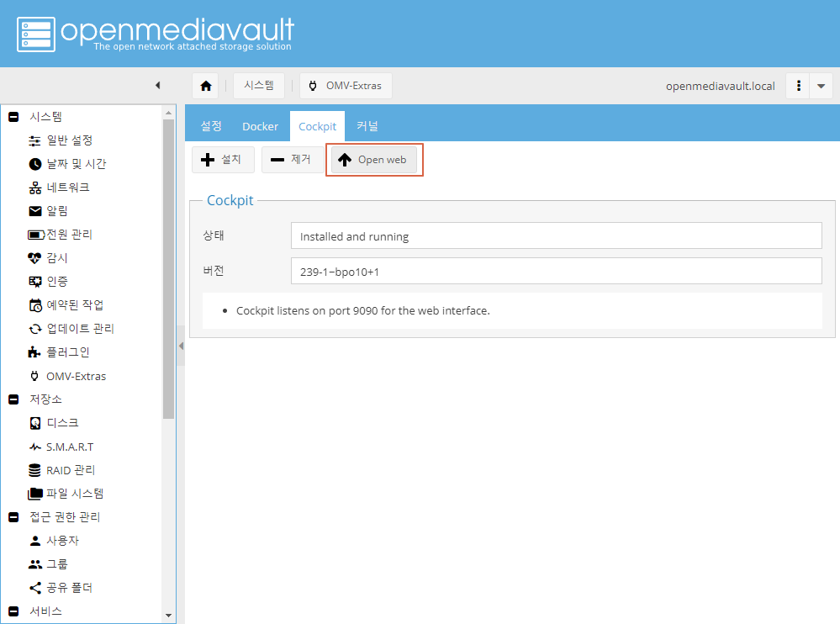Click the 알림 envelope icon
Viewport: 840px width, 624px height.
point(34,211)
